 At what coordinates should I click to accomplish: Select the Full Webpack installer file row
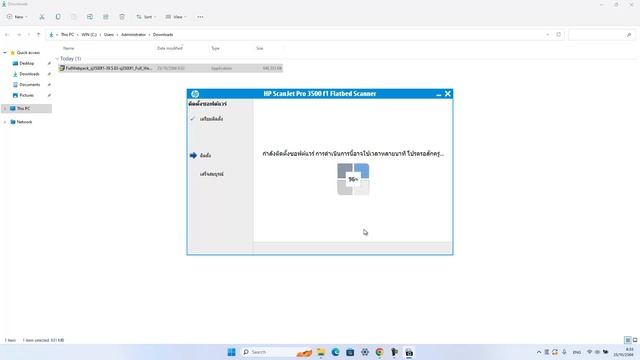(170, 68)
